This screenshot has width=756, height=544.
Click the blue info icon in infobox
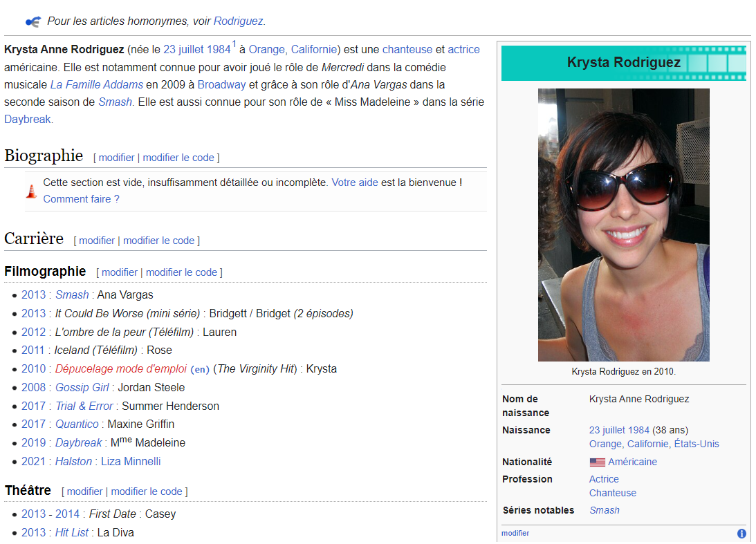click(741, 534)
